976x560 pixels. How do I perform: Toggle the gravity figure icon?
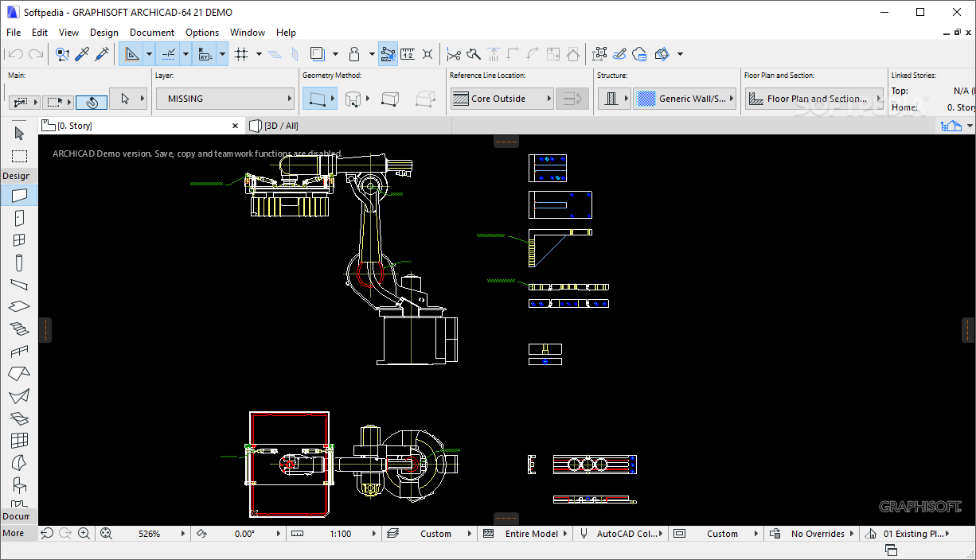[355, 54]
